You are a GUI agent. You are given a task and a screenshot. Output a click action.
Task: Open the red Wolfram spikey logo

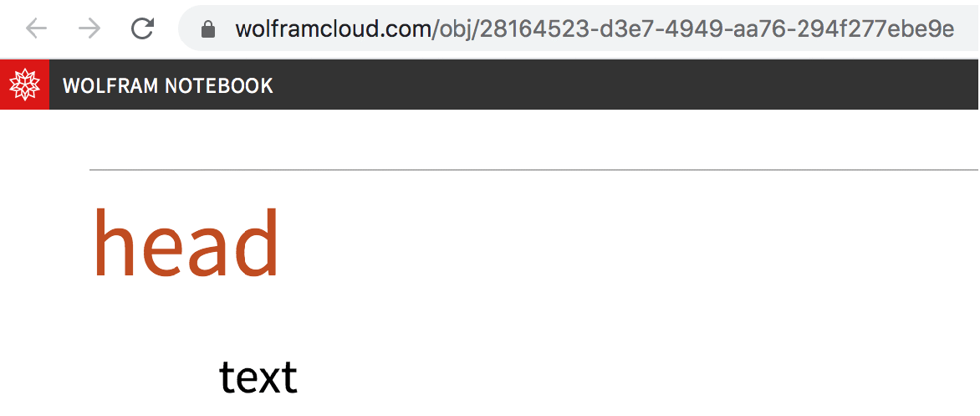click(24, 85)
